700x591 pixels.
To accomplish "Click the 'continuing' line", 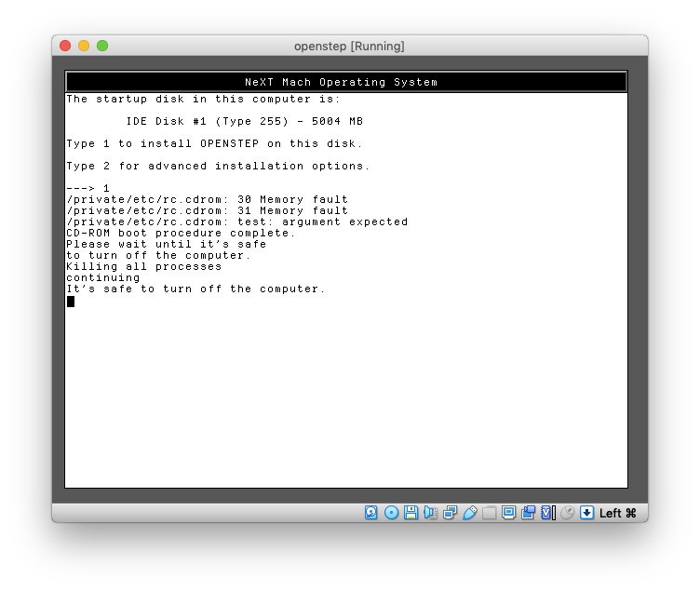I will pyautogui.click(x=103, y=277).
